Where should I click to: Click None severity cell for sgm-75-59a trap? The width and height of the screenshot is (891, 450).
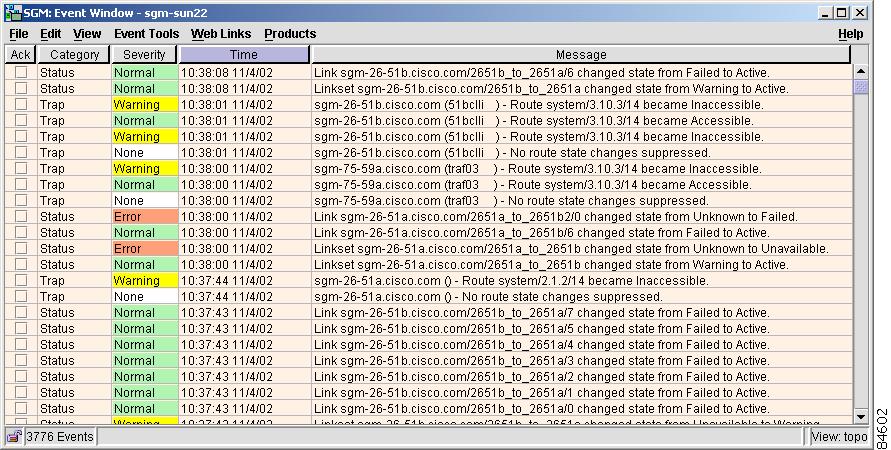145,201
